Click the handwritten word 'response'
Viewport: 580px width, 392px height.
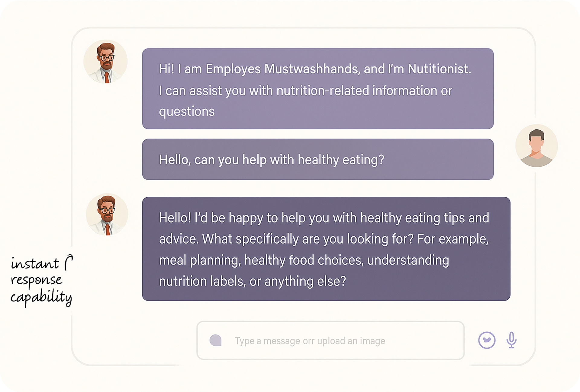coord(36,281)
